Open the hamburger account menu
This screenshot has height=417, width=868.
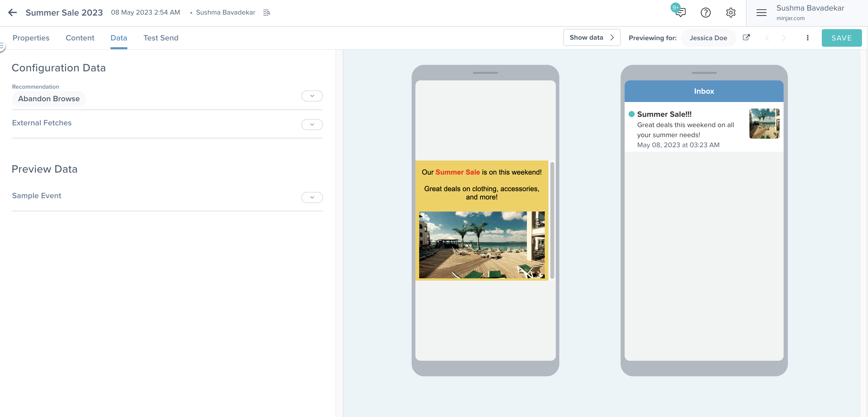(761, 13)
